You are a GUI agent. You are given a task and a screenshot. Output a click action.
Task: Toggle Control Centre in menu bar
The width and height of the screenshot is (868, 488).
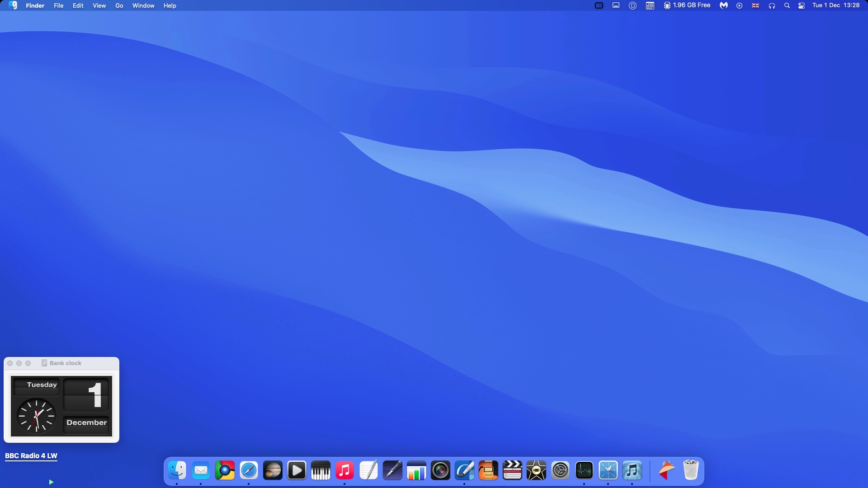pos(802,5)
